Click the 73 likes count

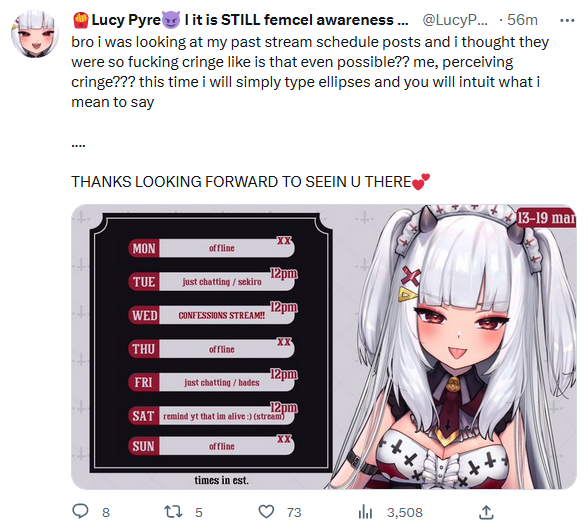click(294, 513)
